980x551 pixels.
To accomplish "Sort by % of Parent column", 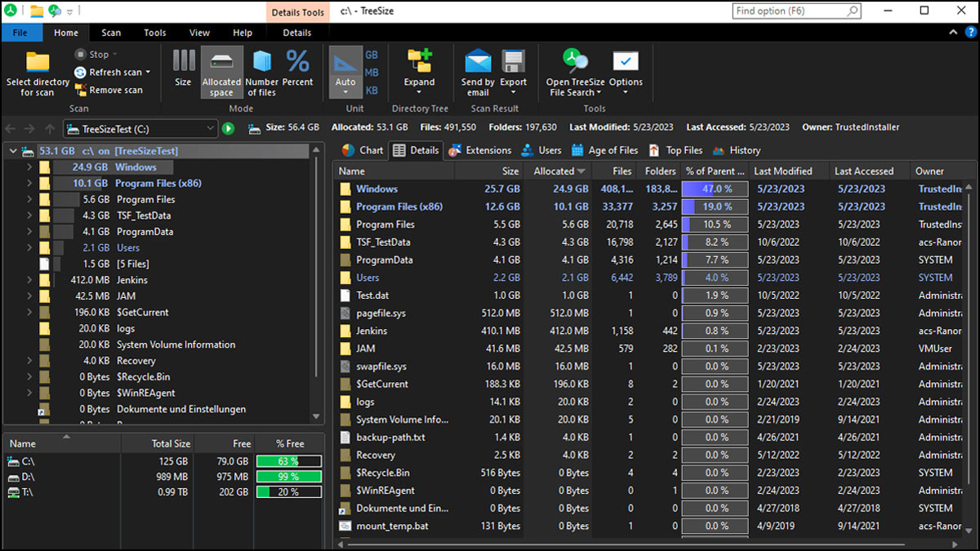I will point(715,171).
